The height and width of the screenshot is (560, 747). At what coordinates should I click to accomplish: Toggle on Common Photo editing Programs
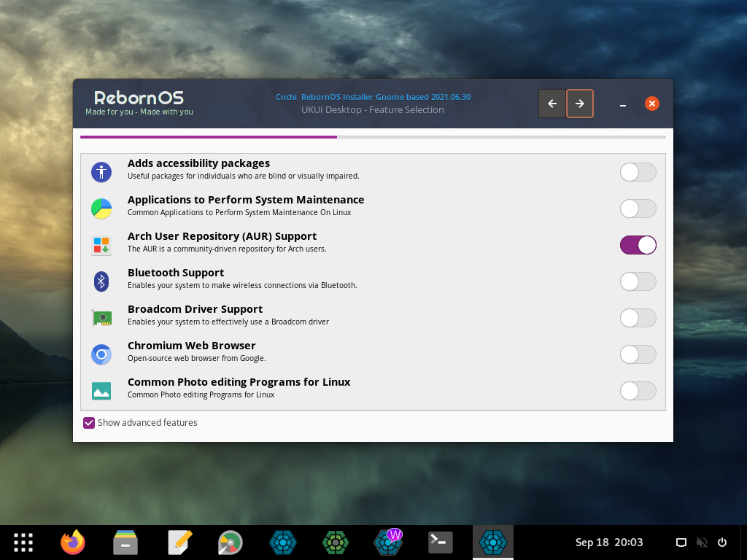click(x=638, y=391)
